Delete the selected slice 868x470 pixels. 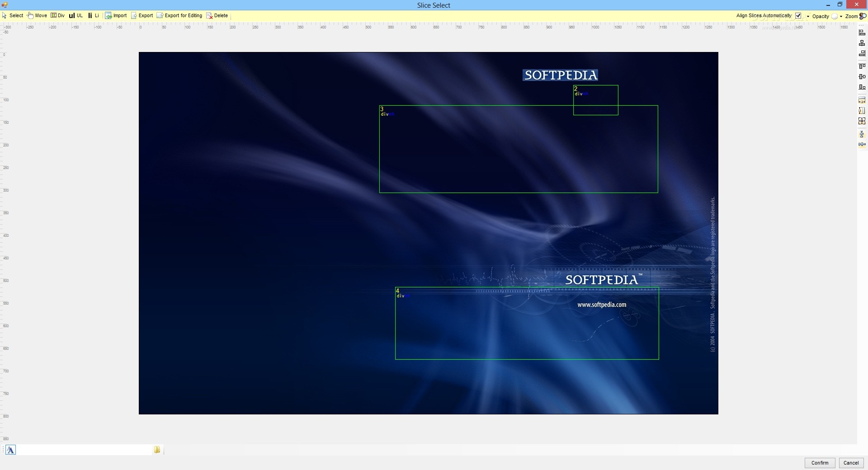point(217,15)
